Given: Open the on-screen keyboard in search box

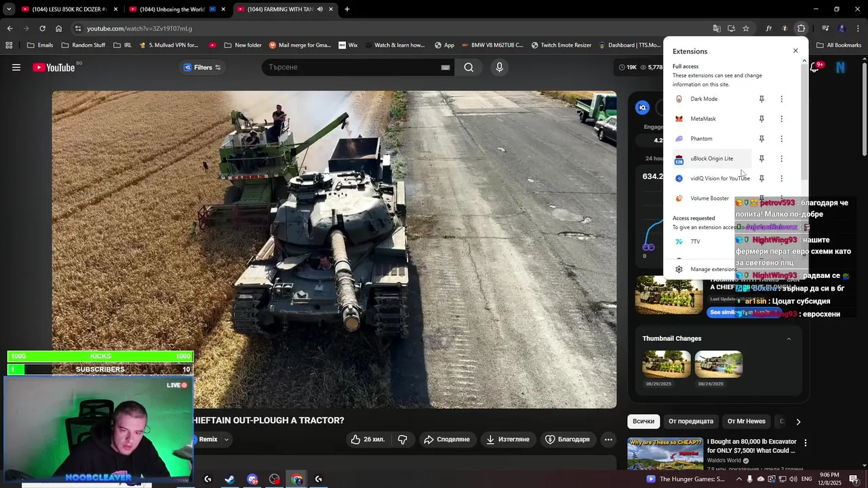Looking at the screenshot, I should (445, 67).
